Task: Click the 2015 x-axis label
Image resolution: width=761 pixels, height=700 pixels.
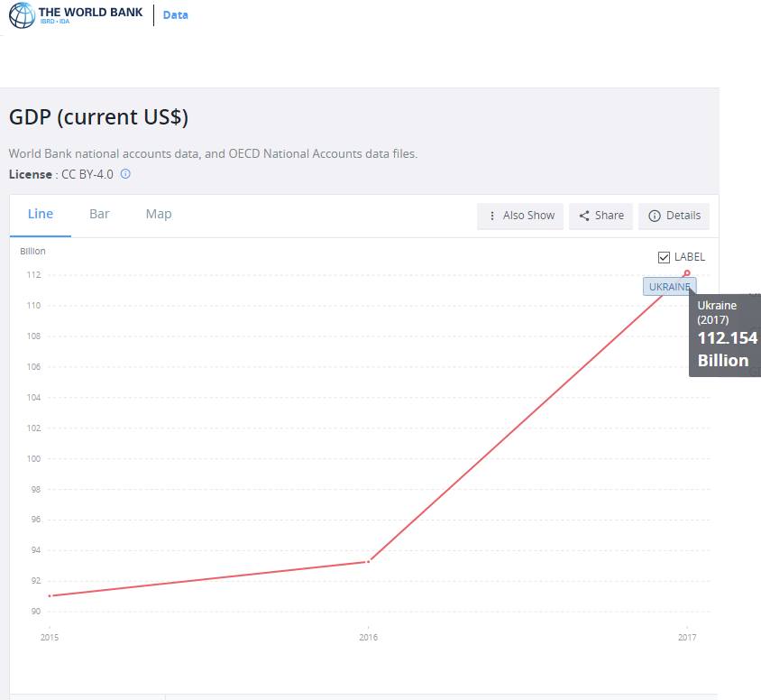Action: pos(50,638)
